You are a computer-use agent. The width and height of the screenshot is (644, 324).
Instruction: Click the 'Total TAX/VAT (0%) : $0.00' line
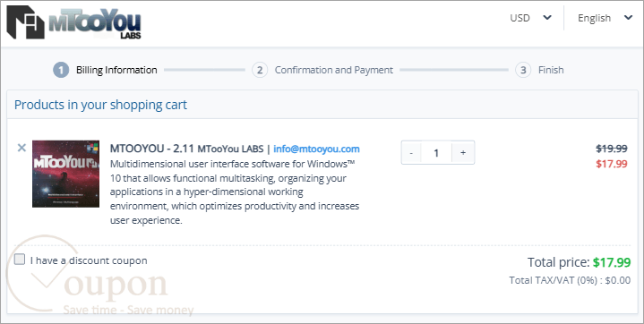click(x=570, y=280)
